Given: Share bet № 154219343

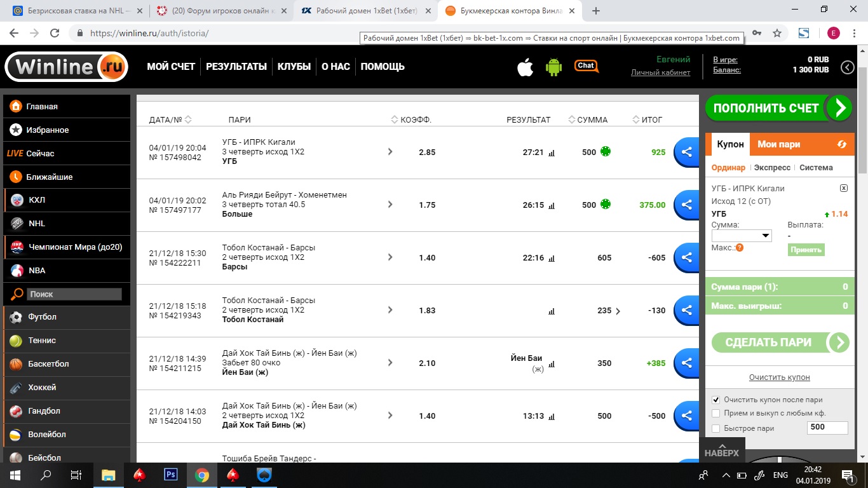Looking at the screenshot, I should click(x=686, y=311).
